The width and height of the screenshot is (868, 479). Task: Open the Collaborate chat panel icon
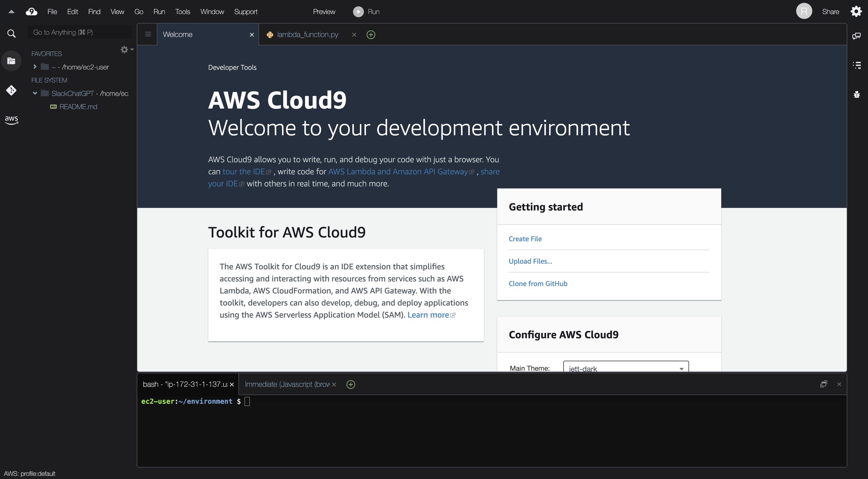coord(856,36)
